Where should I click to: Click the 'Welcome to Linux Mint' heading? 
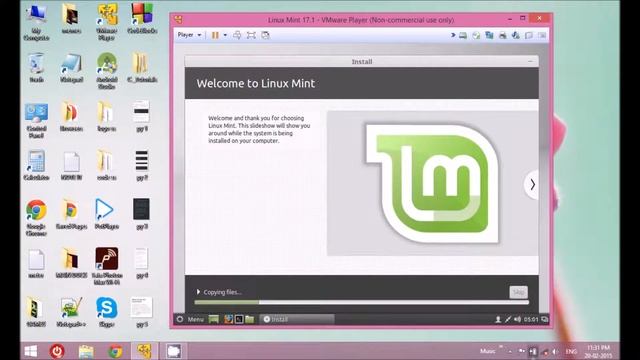256,84
